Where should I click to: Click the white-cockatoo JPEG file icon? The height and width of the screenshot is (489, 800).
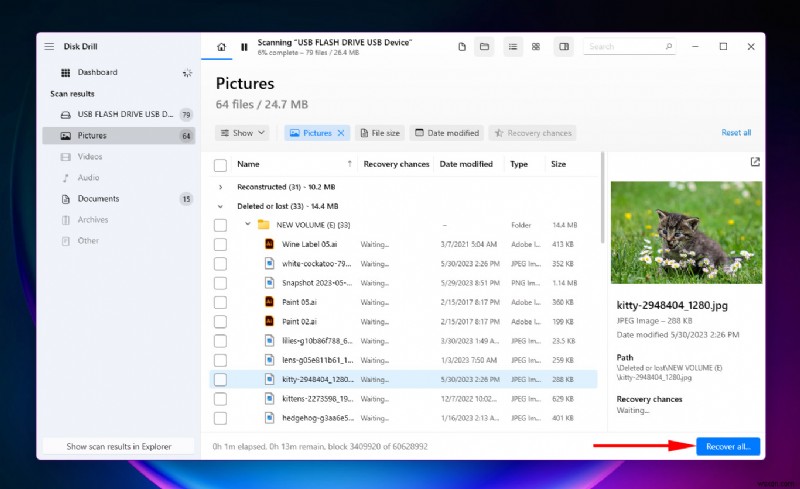[x=269, y=263]
